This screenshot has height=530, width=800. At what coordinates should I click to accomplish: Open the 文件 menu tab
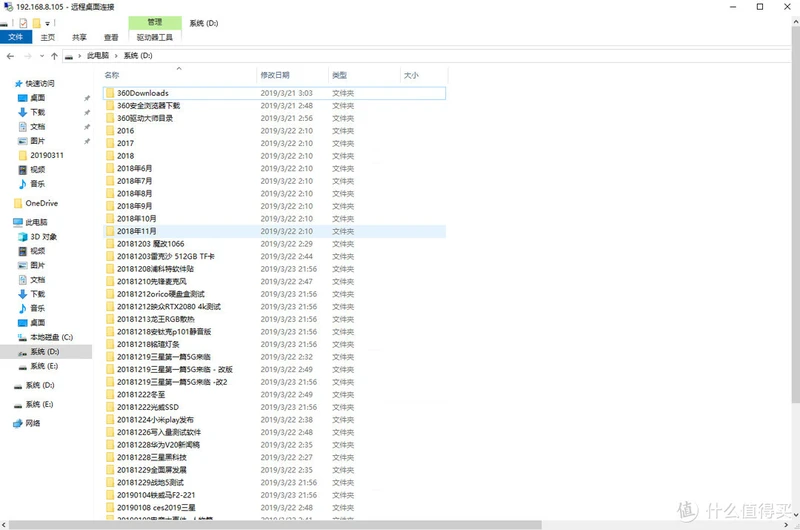pos(15,38)
